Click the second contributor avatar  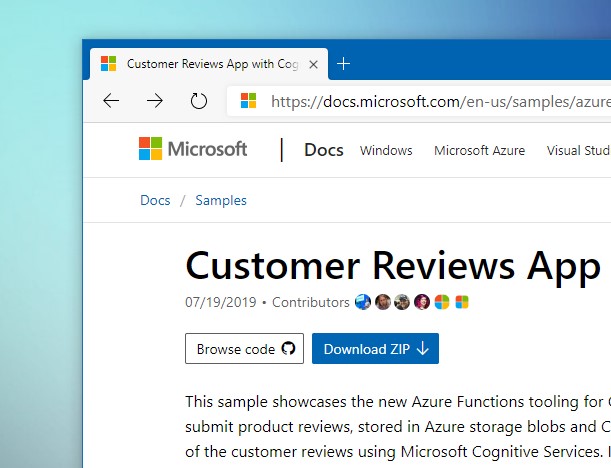(383, 302)
